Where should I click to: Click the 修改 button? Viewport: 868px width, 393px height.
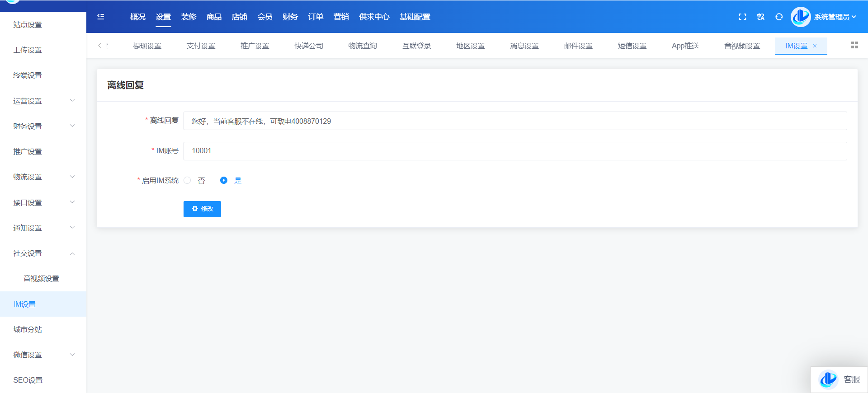[x=202, y=209]
